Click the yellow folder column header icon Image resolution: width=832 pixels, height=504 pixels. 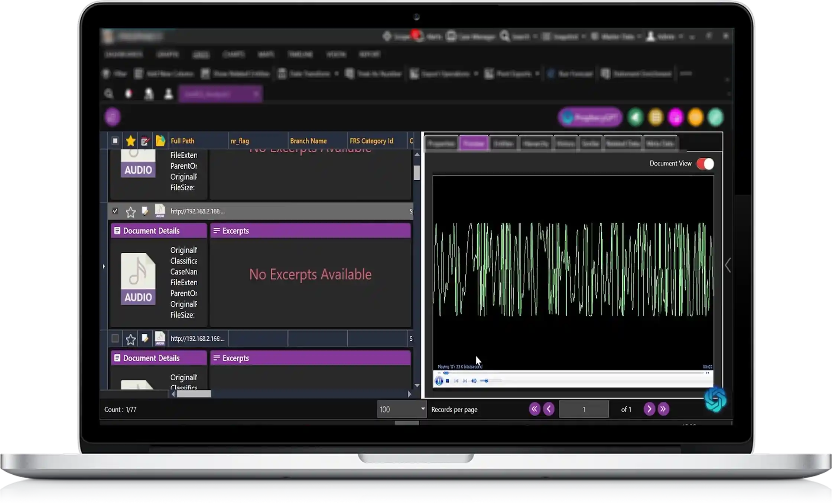(160, 141)
